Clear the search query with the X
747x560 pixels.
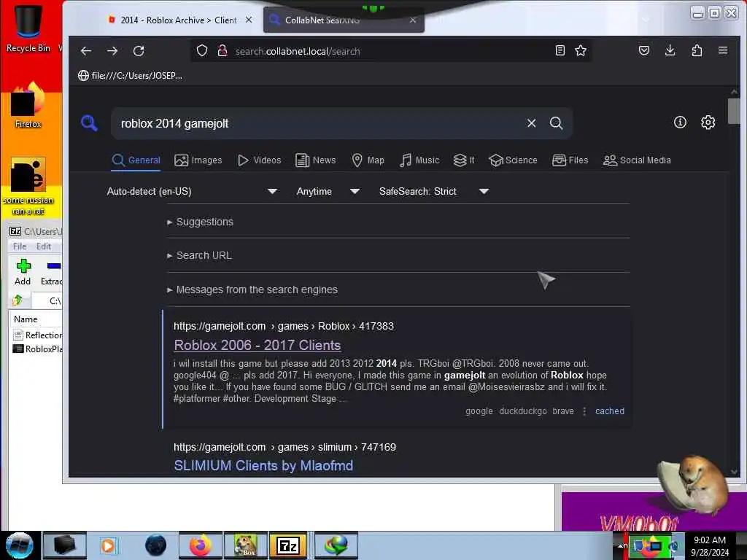pyautogui.click(x=532, y=123)
